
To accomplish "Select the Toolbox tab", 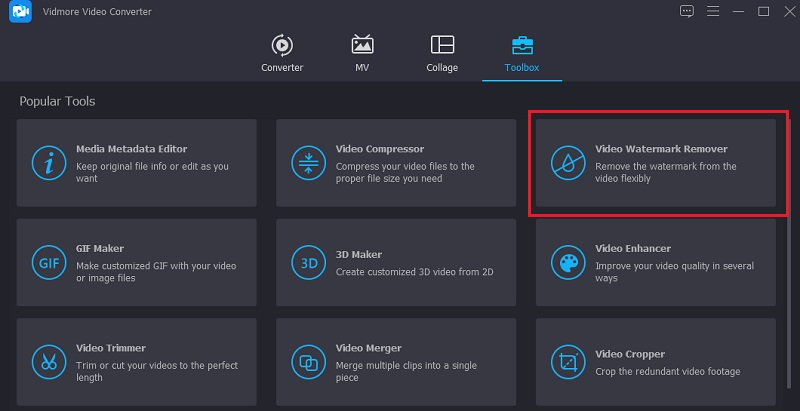I will tap(521, 54).
